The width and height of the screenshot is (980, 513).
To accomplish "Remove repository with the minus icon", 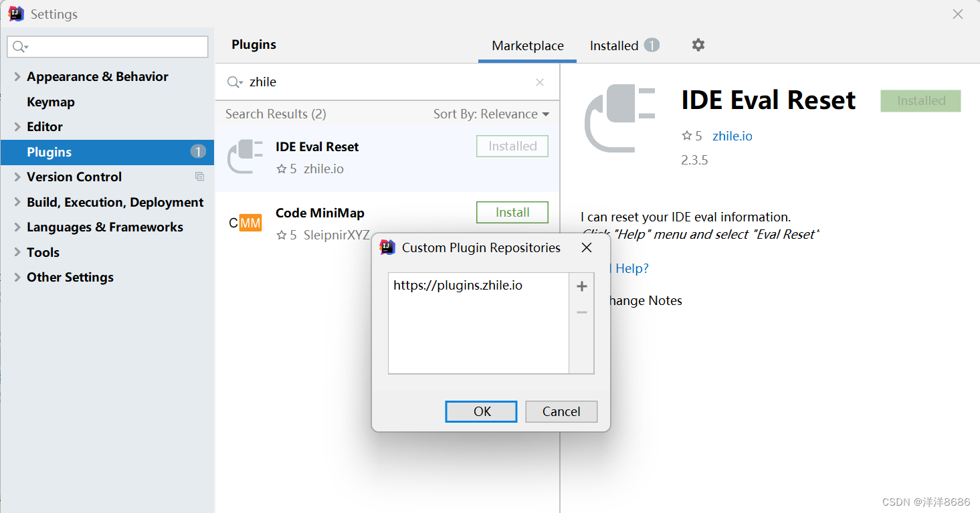I will pyautogui.click(x=581, y=312).
